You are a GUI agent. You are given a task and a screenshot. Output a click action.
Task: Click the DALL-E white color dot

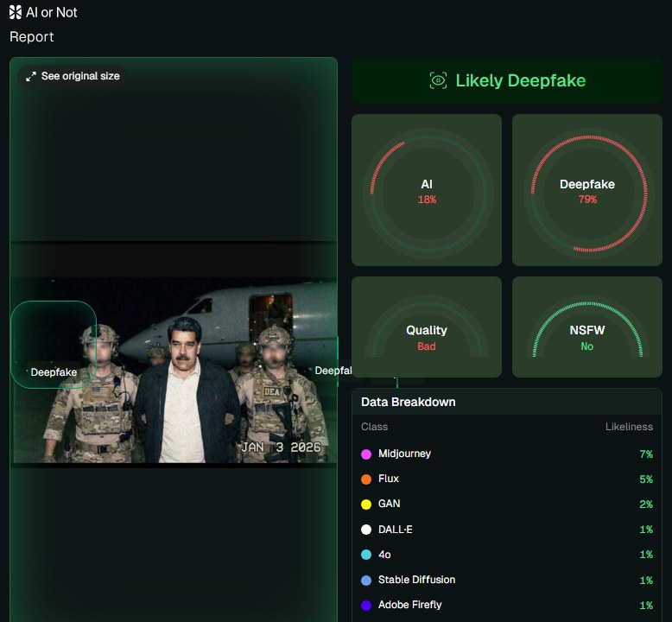pos(366,530)
